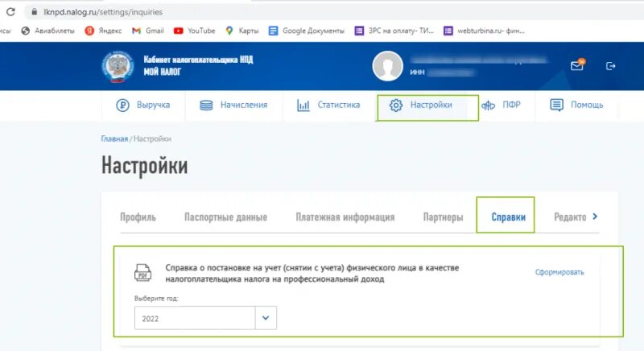
Task: Open the Gmail bookmark
Action: tap(148, 31)
